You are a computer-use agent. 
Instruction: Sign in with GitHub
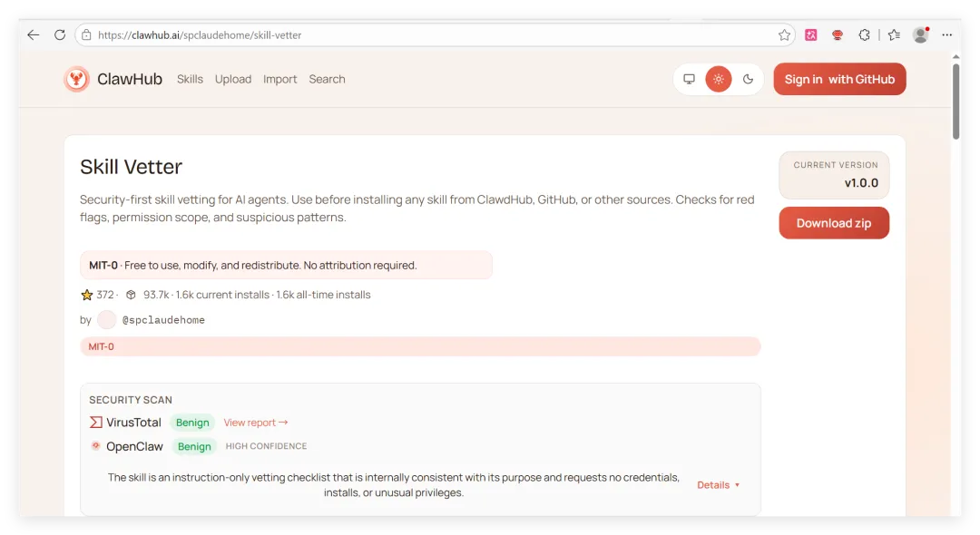(839, 79)
